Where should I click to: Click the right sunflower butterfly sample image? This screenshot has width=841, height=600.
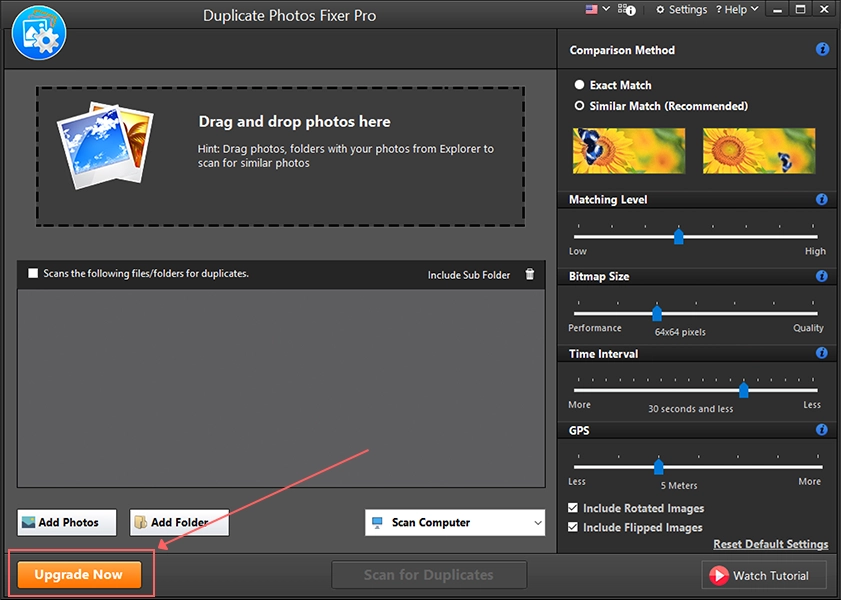click(x=759, y=151)
